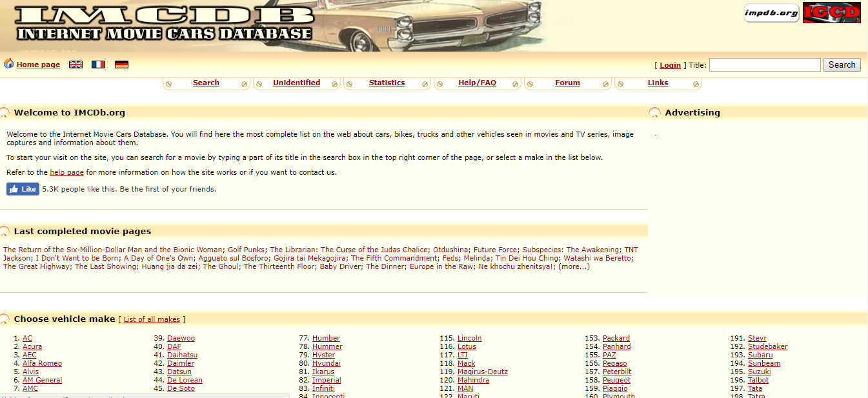868x398 pixels.
Task: Select the De Lorean vehicle make
Action: click(185, 380)
